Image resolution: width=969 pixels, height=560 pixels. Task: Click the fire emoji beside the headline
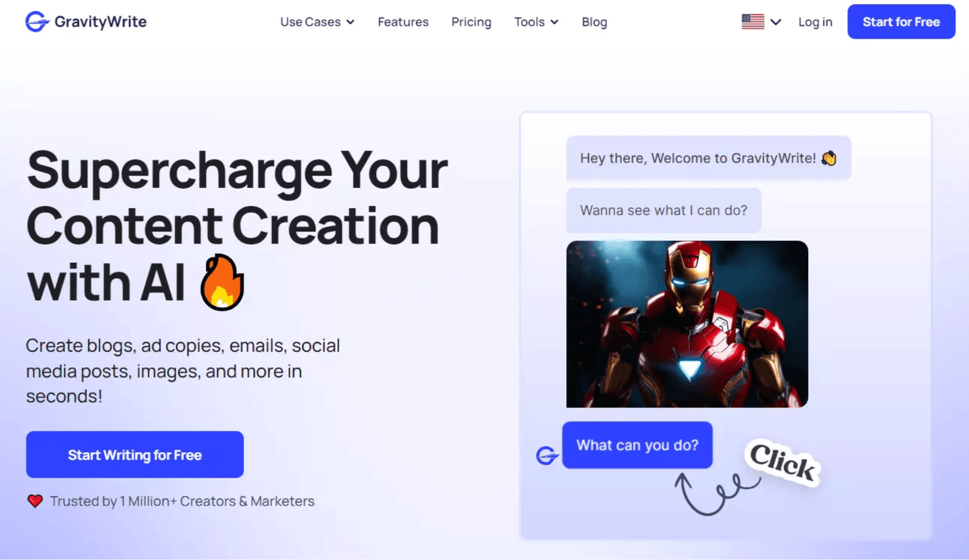222,282
